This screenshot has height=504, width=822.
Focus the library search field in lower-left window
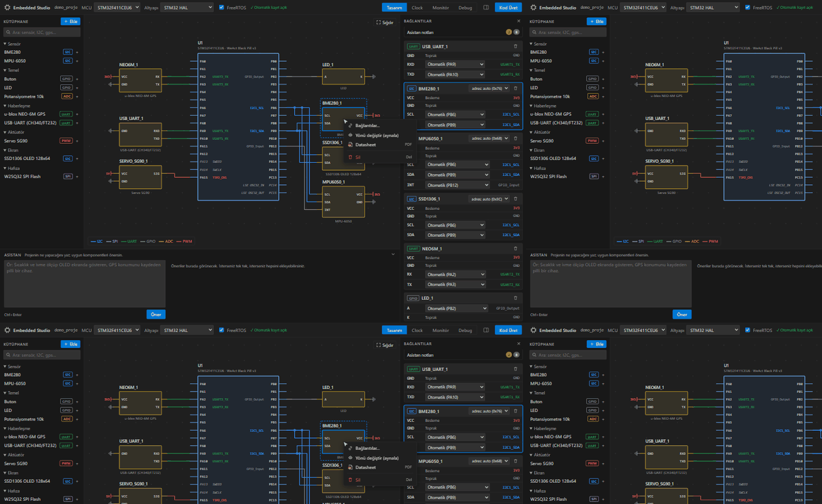(x=42, y=355)
